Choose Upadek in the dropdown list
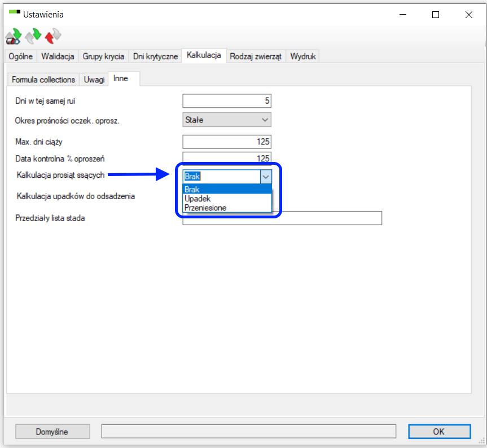The image size is (487, 448). [227, 199]
